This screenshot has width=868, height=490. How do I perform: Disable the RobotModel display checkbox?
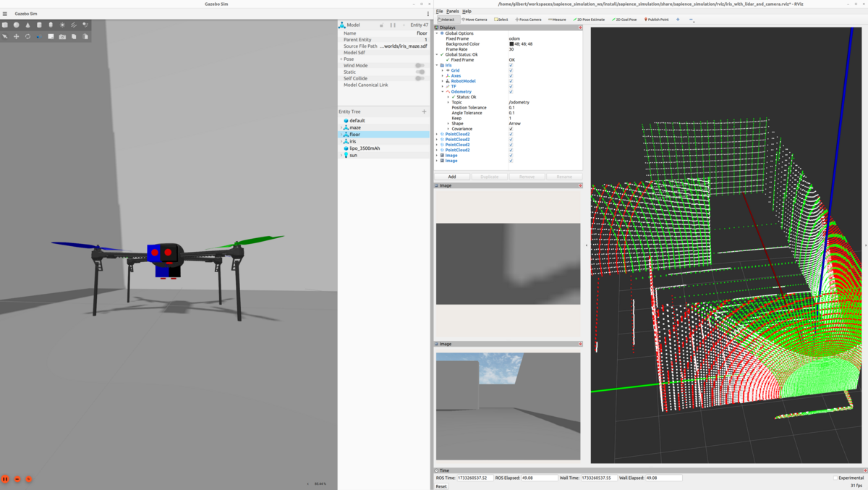tap(511, 81)
